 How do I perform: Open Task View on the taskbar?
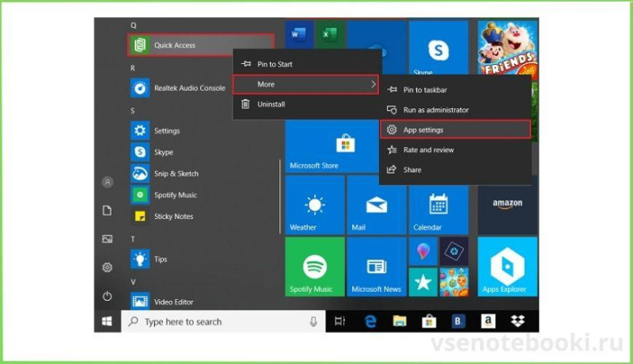pyautogui.click(x=340, y=321)
